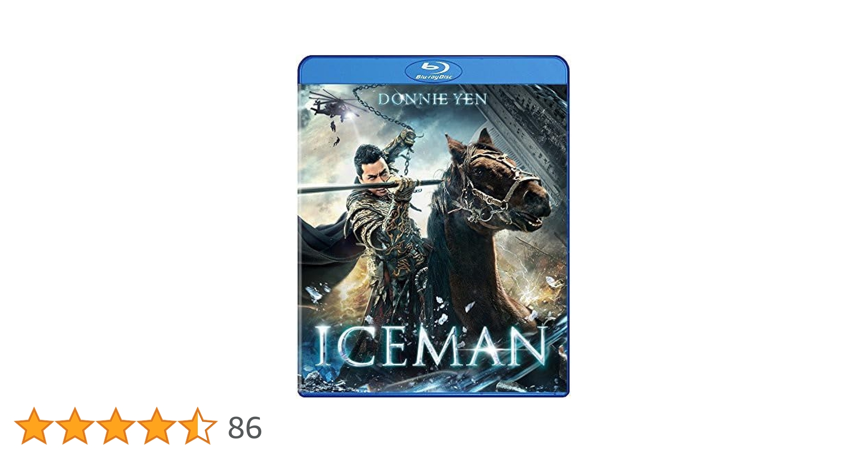Select the first rating star
The image size is (868, 454).
[x=34, y=426]
